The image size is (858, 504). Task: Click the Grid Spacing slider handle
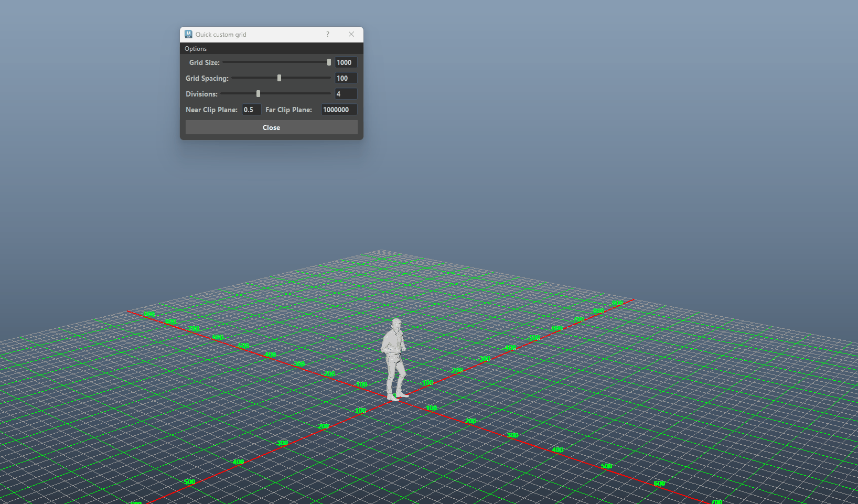click(x=279, y=78)
